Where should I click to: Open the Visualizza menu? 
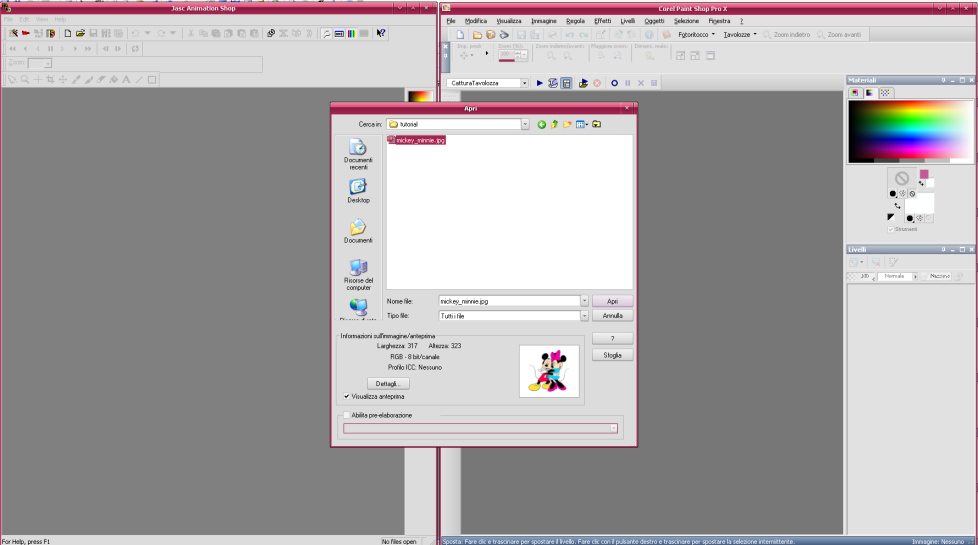[509, 21]
